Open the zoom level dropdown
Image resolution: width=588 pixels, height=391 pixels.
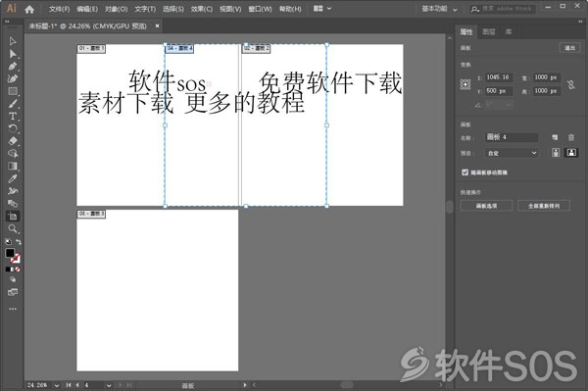tap(57, 385)
